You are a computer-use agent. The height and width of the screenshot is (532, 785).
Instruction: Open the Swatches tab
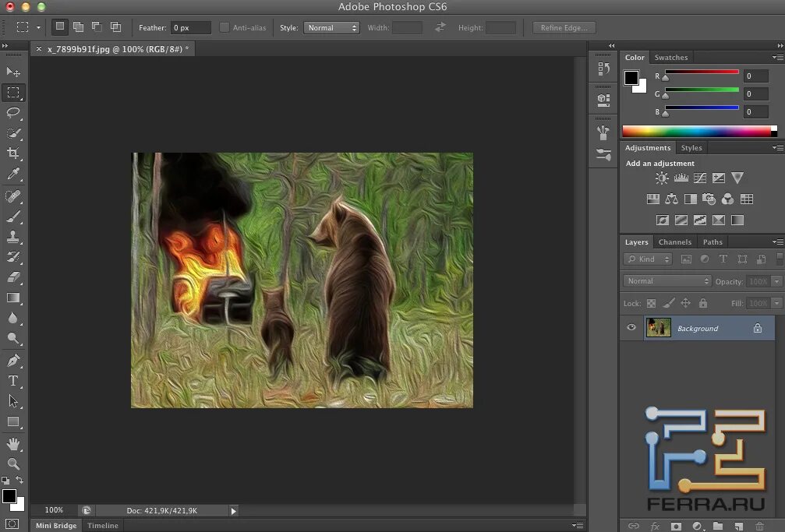pyautogui.click(x=670, y=58)
